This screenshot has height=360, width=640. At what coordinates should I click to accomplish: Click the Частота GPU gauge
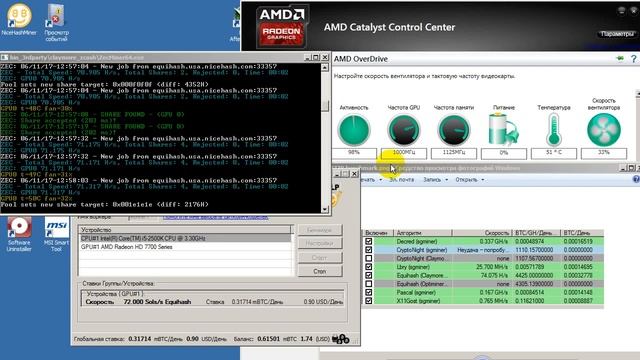point(404,130)
